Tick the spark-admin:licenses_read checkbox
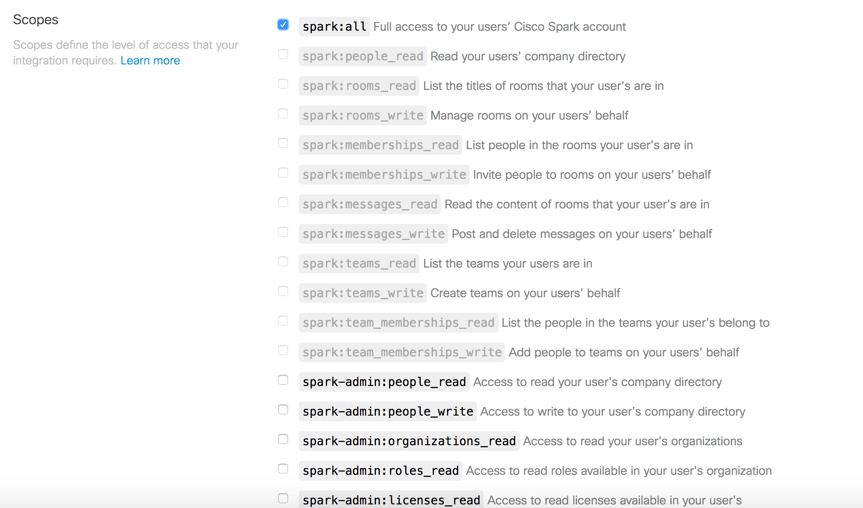863x508 pixels. (x=283, y=499)
